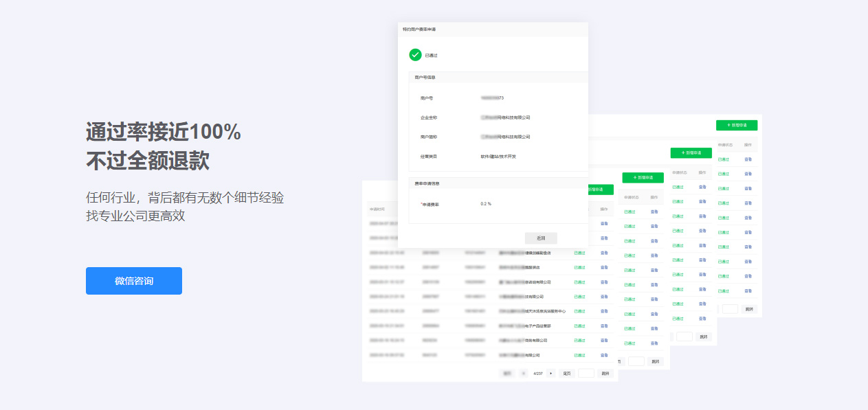868x410 pixels.
Task: Click 返回 in the fee application dialog
Action: pyautogui.click(x=541, y=238)
